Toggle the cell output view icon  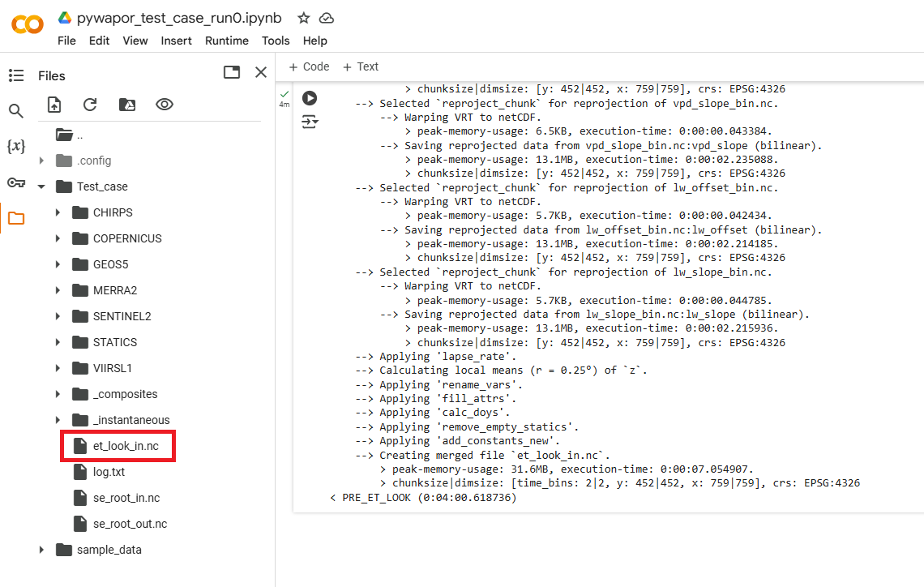coord(310,122)
